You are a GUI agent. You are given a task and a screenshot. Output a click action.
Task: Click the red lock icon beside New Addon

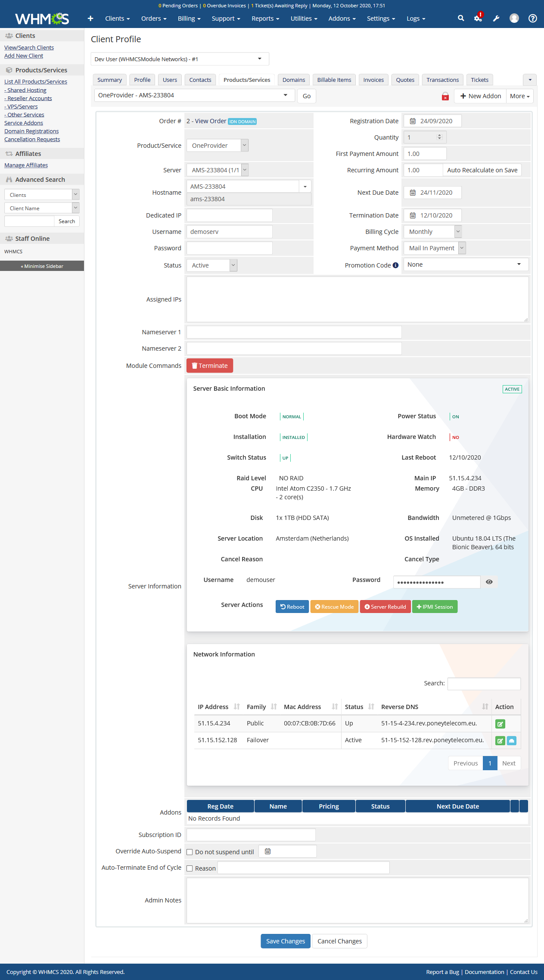point(445,96)
